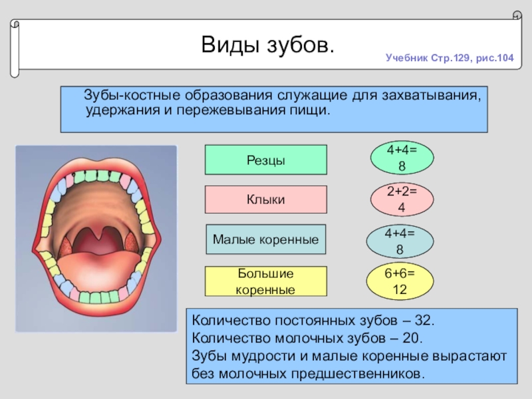Click the line Количество постоянных зубов – 32
This screenshot has height=399, width=532.
(x=313, y=321)
